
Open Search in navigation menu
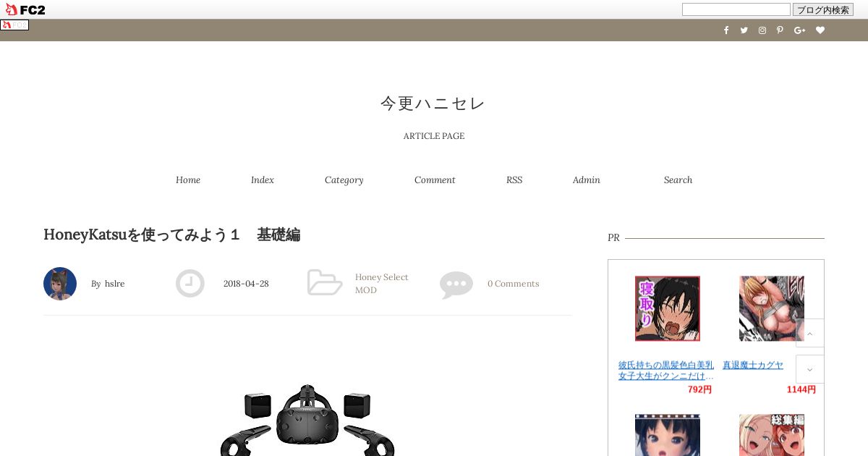tap(678, 180)
